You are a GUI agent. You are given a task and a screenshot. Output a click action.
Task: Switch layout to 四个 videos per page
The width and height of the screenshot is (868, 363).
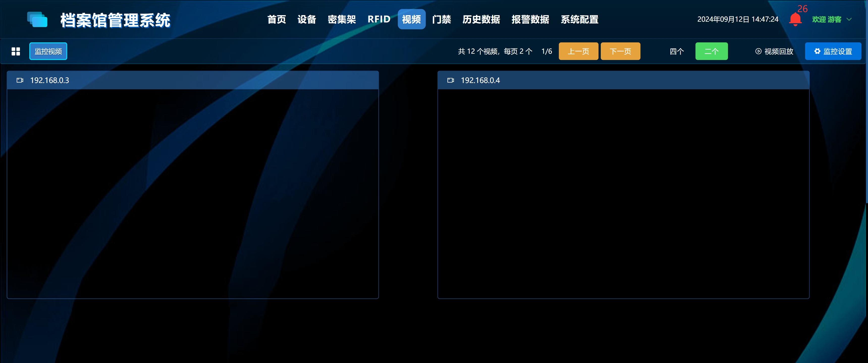pos(676,51)
